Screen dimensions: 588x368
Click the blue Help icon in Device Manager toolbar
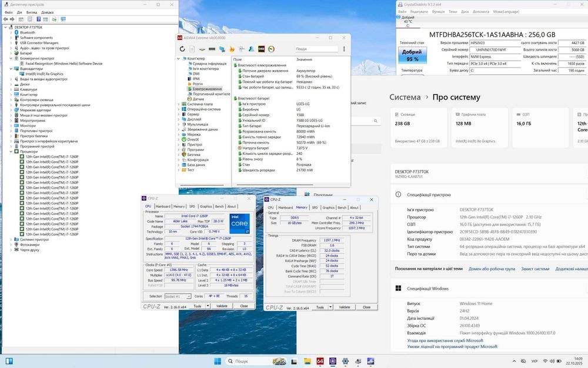pyautogui.click(x=38, y=19)
